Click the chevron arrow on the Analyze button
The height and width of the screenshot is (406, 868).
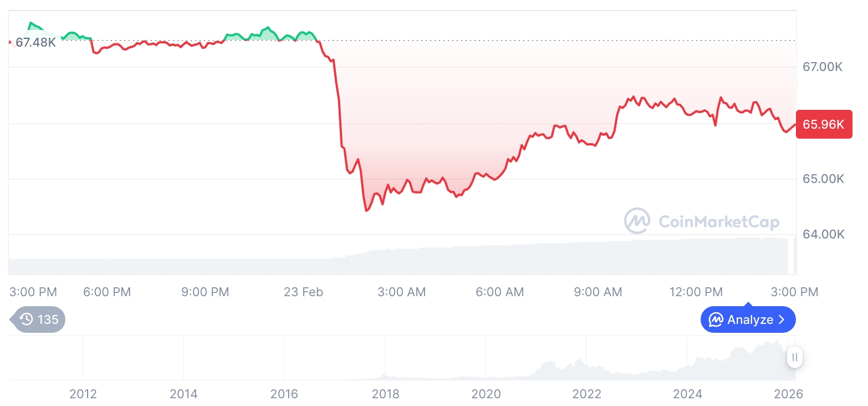tap(782, 319)
